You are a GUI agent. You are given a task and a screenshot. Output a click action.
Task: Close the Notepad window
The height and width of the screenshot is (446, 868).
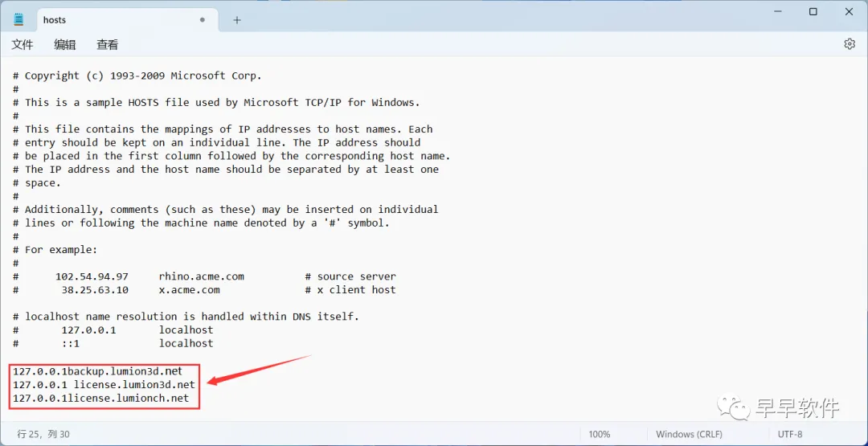click(x=851, y=11)
